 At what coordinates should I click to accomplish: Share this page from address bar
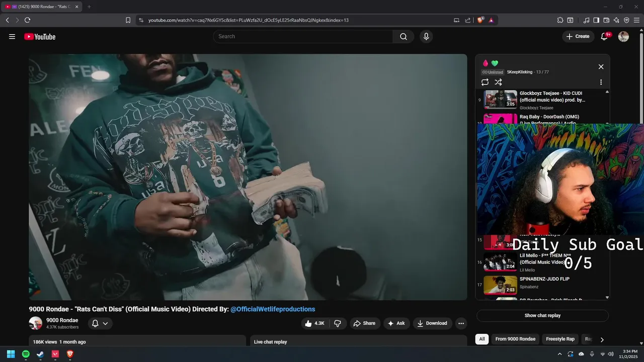[x=468, y=20]
